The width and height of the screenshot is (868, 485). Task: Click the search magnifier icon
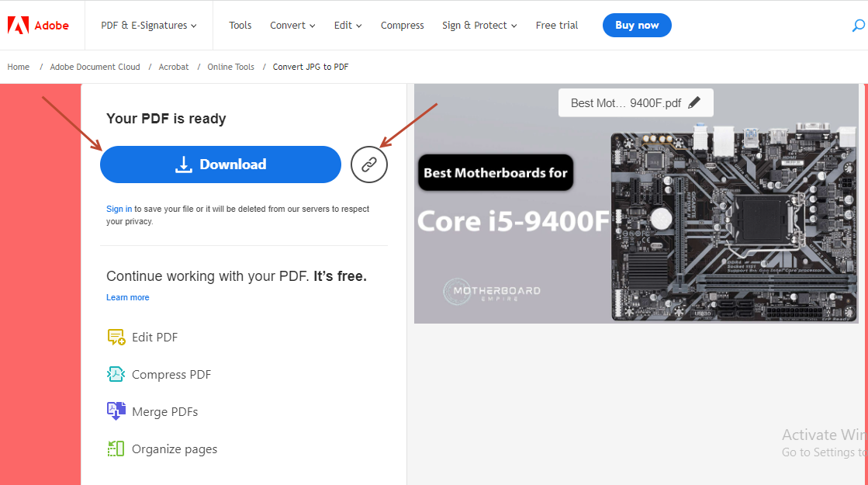tap(858, 26)
